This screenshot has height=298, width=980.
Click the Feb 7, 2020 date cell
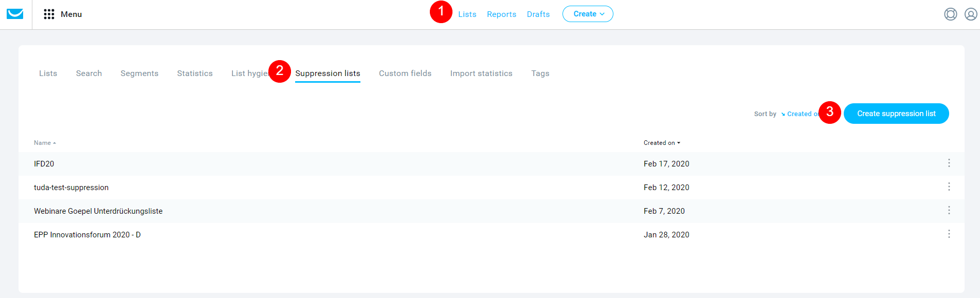(664, 211)
